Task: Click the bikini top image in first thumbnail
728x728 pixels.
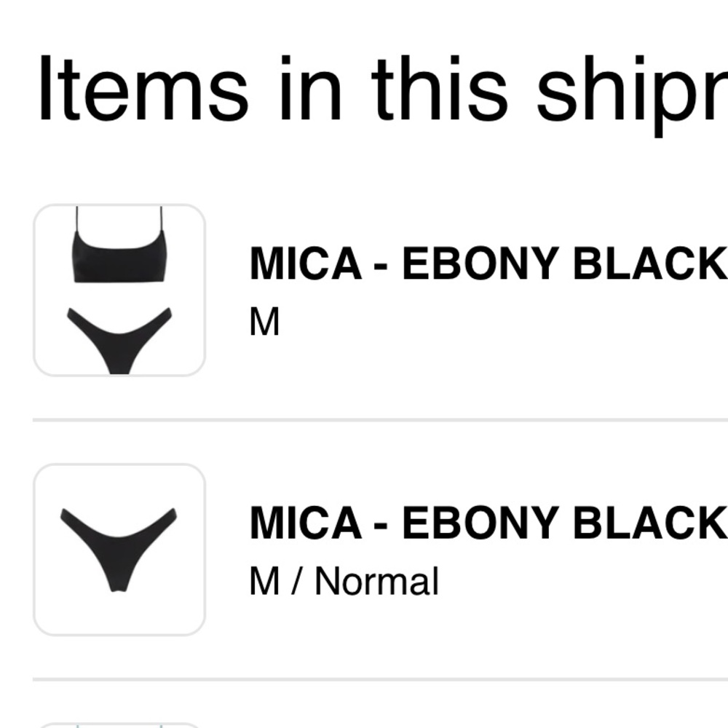Action: 120,245
